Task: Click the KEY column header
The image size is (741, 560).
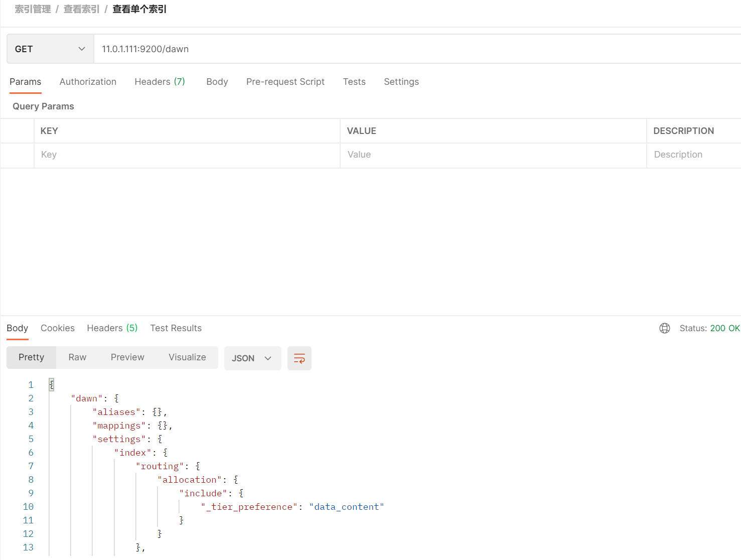Action: pyautogui.click(x=49, y=131)
